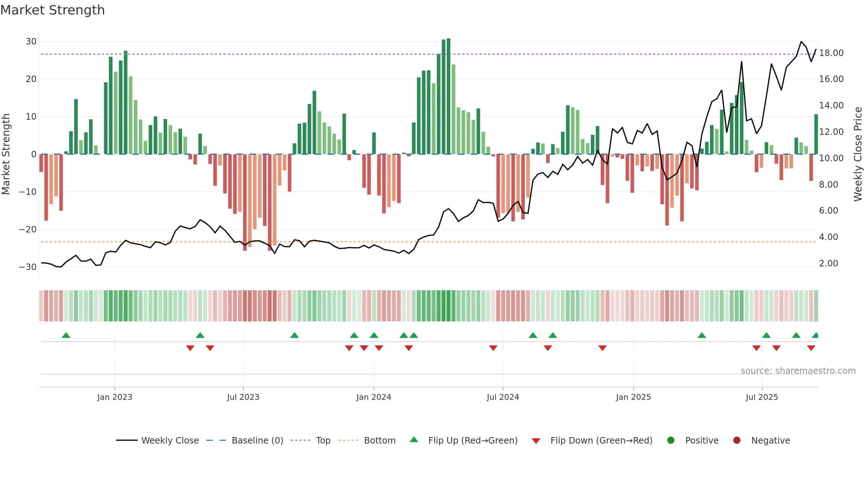Screen dimensions: 868x488
Task: Click the green Flip Up legend triangle
Action: pyautogui.click(x=414, y=440)
